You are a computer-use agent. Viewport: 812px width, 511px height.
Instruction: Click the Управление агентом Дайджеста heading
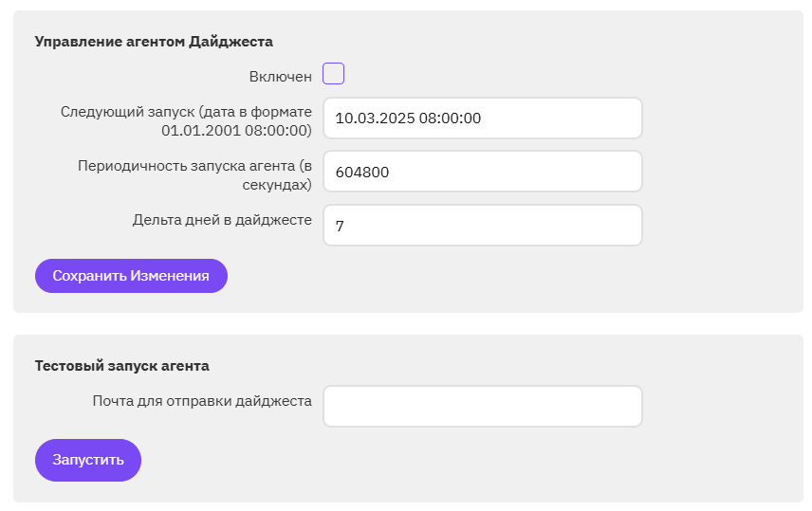pos(154,42)
